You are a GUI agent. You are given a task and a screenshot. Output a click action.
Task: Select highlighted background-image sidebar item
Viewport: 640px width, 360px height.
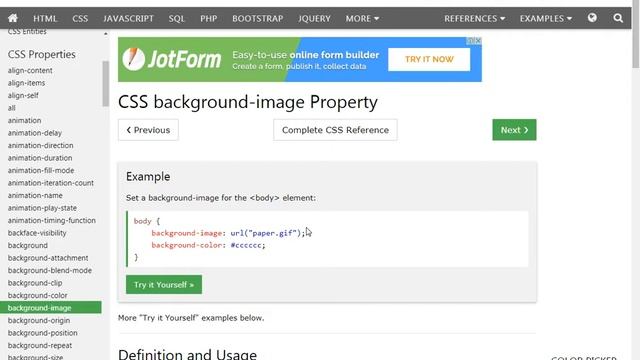pyautogui.click(x=51, y=308)
